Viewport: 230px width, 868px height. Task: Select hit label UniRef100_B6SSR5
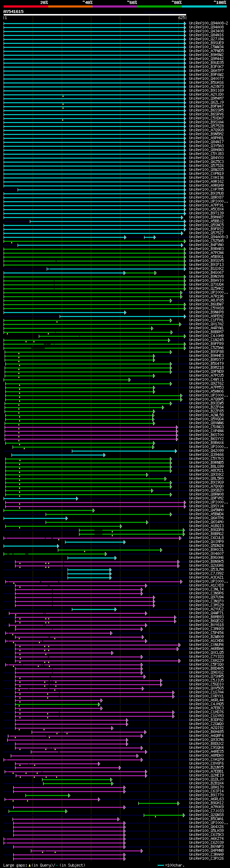click(206, 110)
